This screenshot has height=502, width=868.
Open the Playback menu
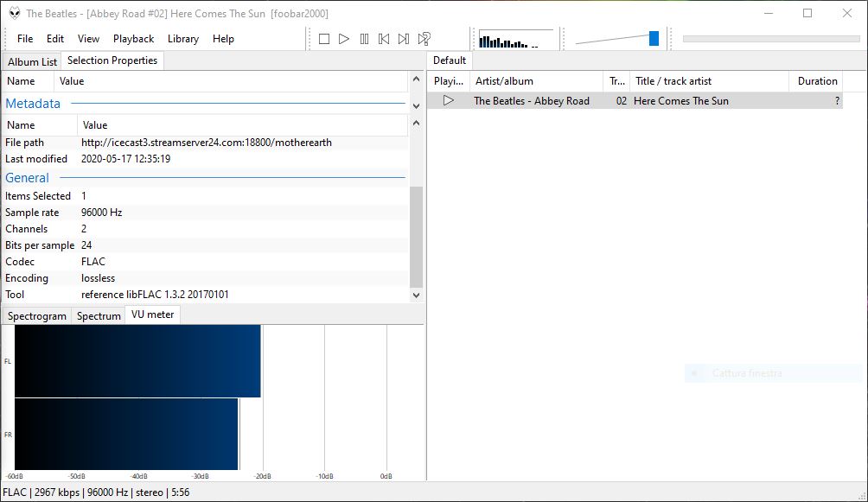click(133, 39)
